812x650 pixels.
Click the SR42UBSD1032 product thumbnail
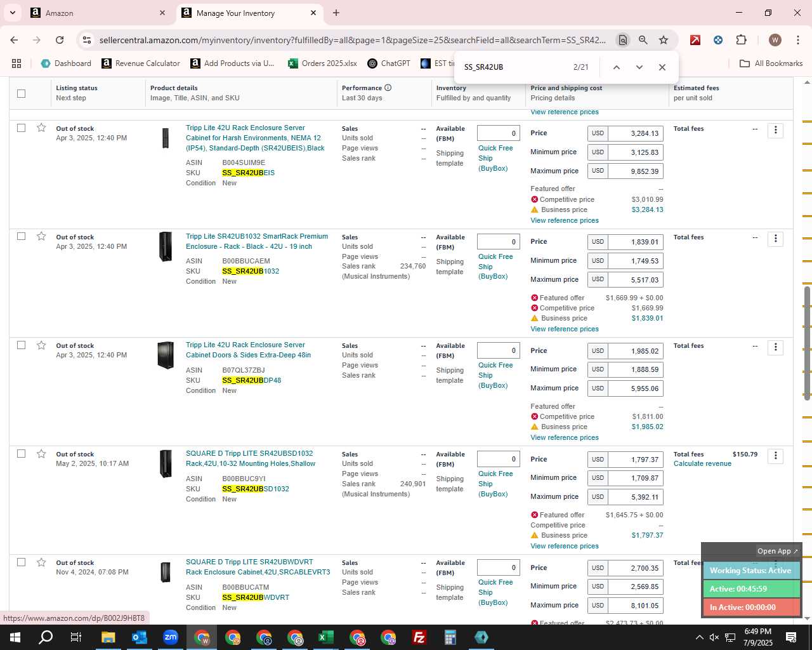pos(166,464)
